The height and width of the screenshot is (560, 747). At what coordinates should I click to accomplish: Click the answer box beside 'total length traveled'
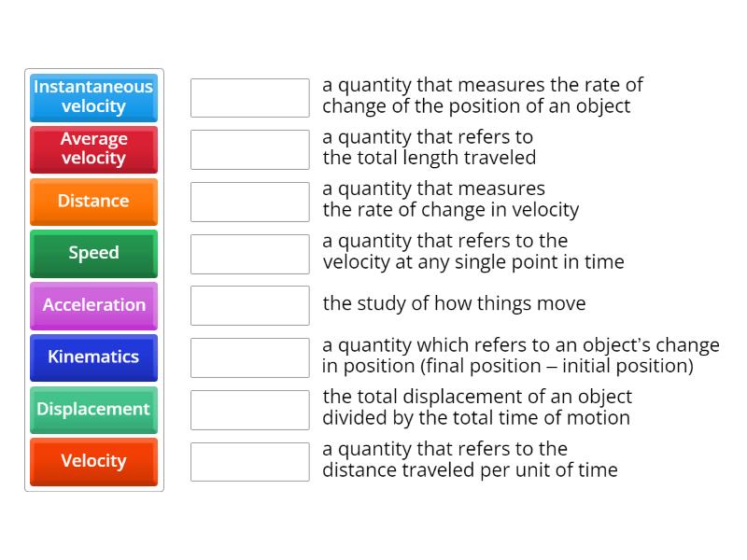(249, 149)
